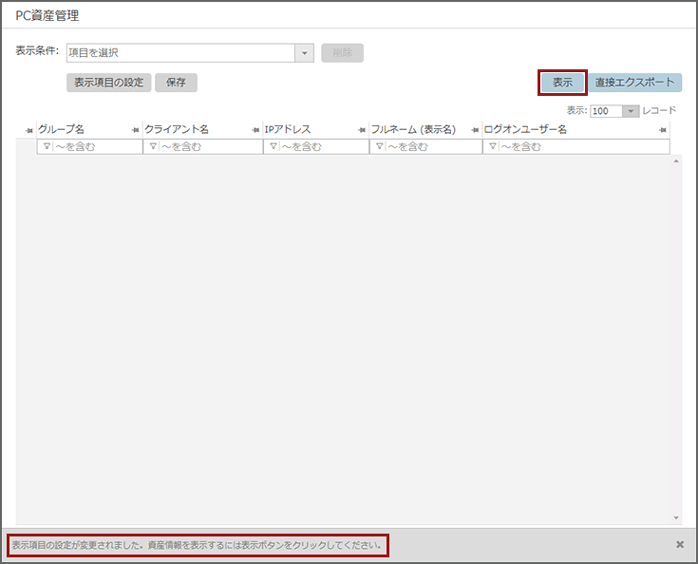This screenshot has width=698, height=564.
Task: Click the 表示項目の設定が変更されました status message
Action: (x=197, y=545)
